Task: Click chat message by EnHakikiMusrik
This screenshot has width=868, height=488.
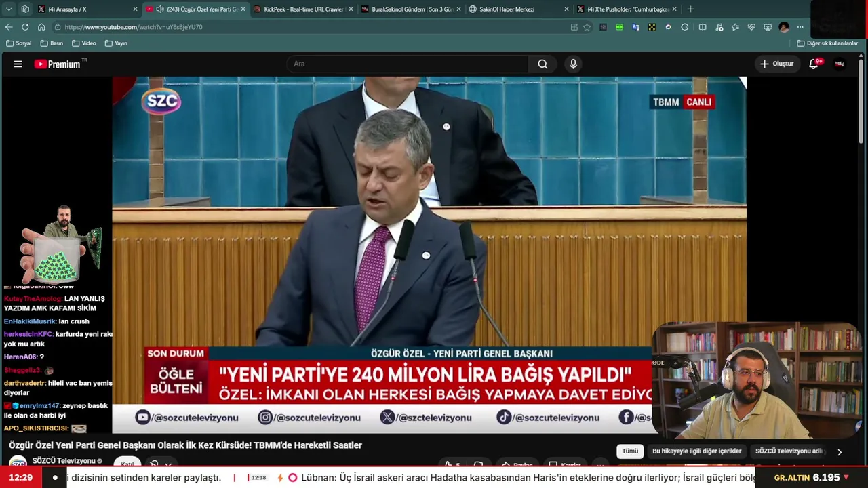Action: pyautogui.click(x=47, y=321)
